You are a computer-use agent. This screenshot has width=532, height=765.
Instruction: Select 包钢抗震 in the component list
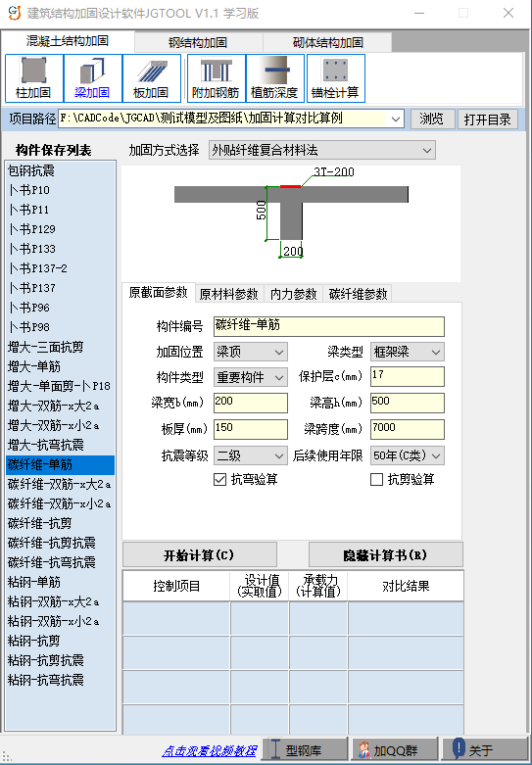tap(60, 170)
